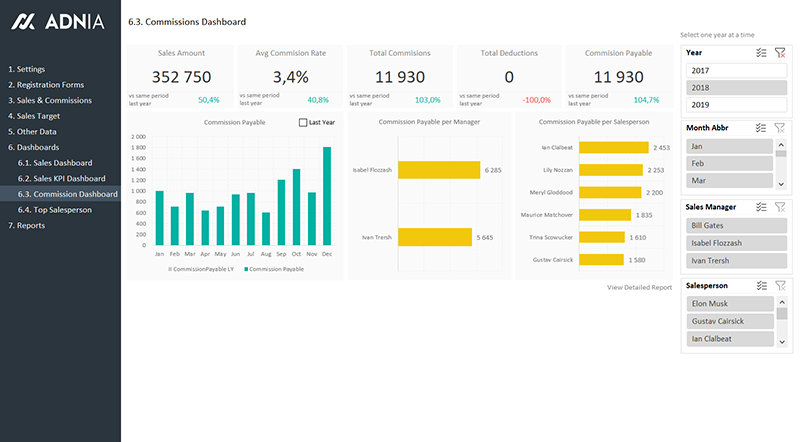Open the View Detailed Report link

pyautogui.click(x=639, y=287)
